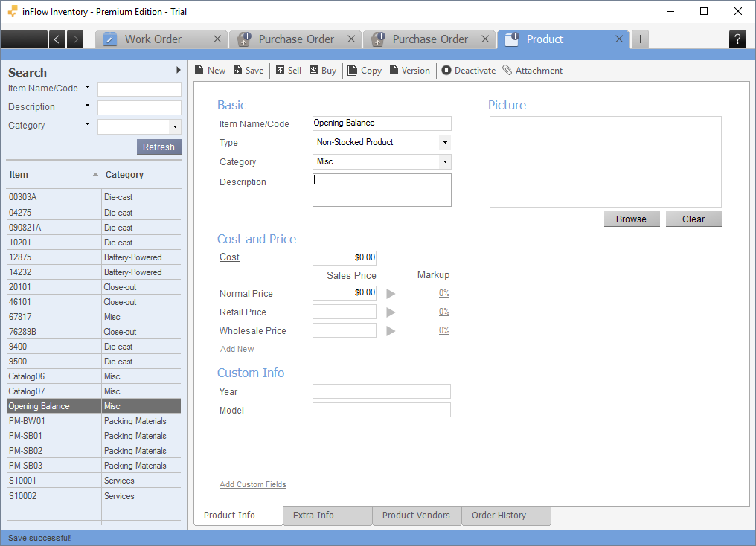The image size is (756, 546).
Task: Open the help question mark
Action: point(737,39)
